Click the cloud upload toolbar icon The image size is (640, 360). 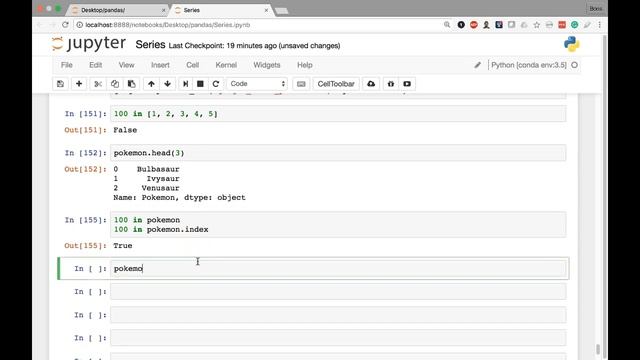(371, 84)
